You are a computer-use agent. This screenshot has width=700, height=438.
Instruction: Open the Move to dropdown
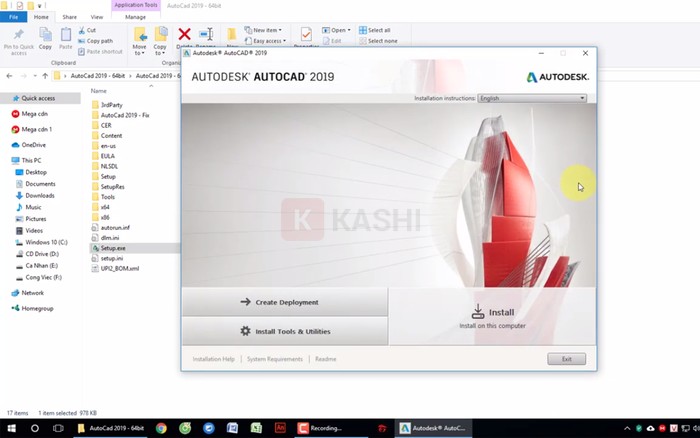139,41
